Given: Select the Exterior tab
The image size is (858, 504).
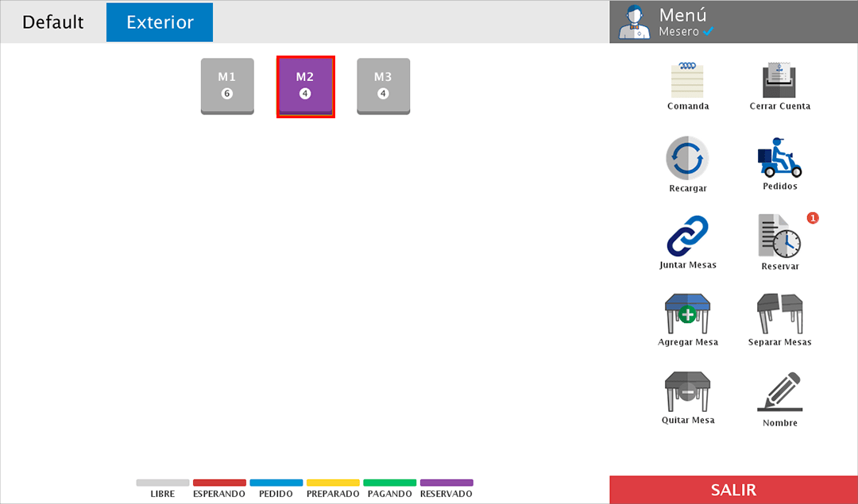Looking at the screenshot, I should coord(160,22).
